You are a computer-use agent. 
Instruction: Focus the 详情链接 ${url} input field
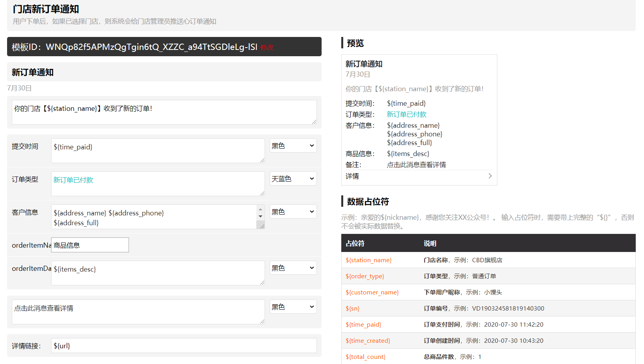184,346
